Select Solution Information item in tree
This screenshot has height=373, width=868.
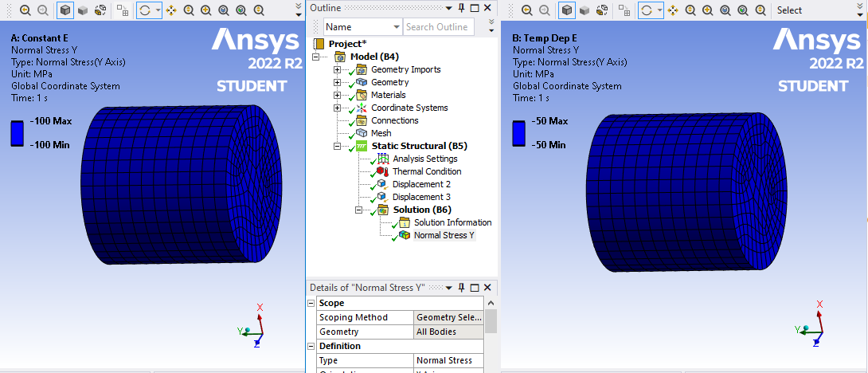pyautogui.click(x=452, y=222)
